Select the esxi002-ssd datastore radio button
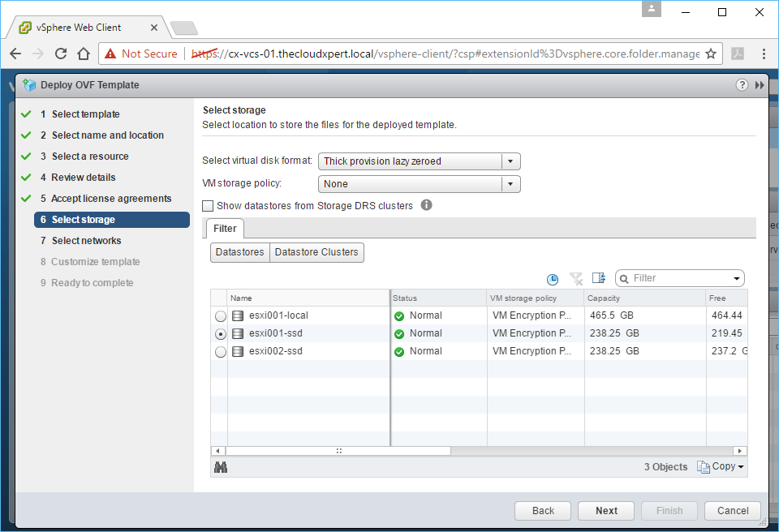Image resolution: width=779 pixels, height=532 pixels. pos(221,352)
